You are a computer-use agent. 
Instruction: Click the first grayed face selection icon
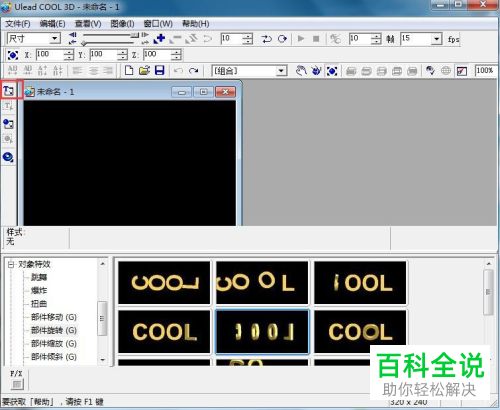(351, 71)
